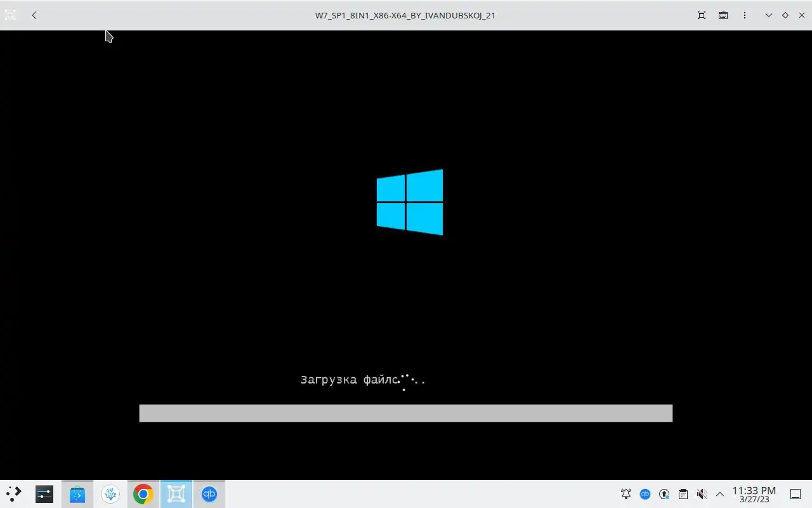Open notifications bell in system tray
The width and height of the screenshot is (812, 508).
626,494
